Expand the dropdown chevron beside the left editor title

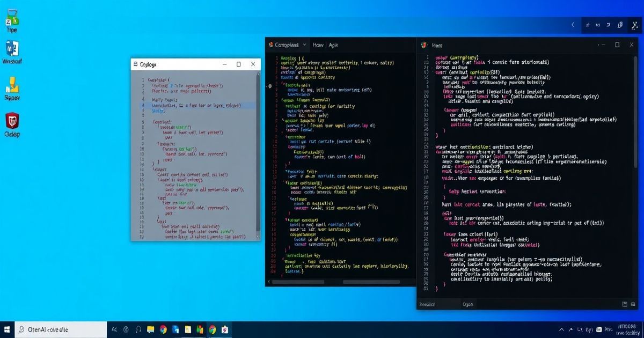[x=305, y=45]
